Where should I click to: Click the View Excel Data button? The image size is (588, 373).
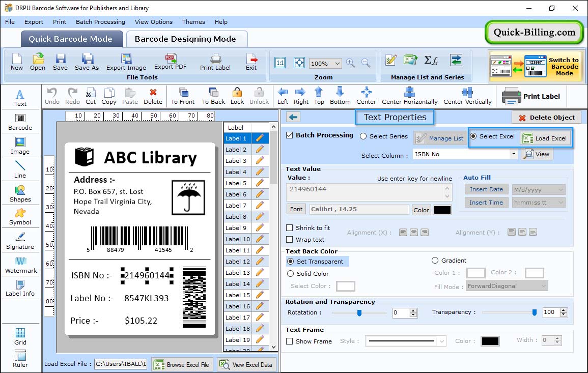[x=246, y=365]
